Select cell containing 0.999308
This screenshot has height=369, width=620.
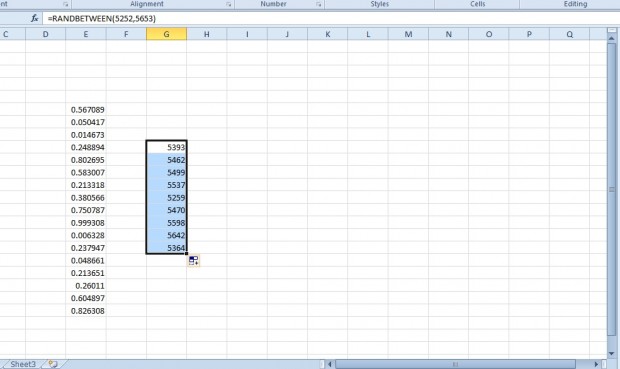coord(86,223)
